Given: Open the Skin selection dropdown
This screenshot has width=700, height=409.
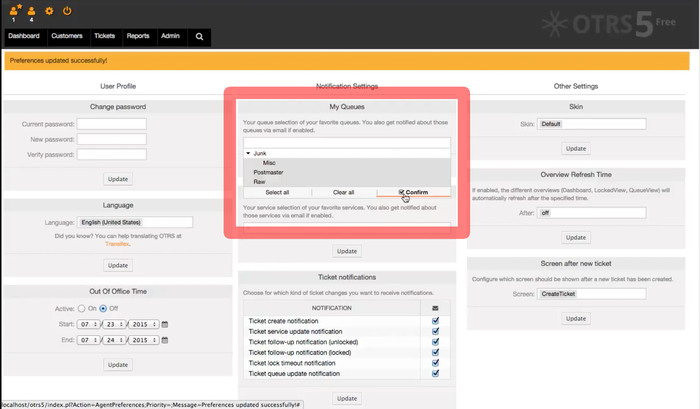Looking at the screenshot, I should coord(592,125).
